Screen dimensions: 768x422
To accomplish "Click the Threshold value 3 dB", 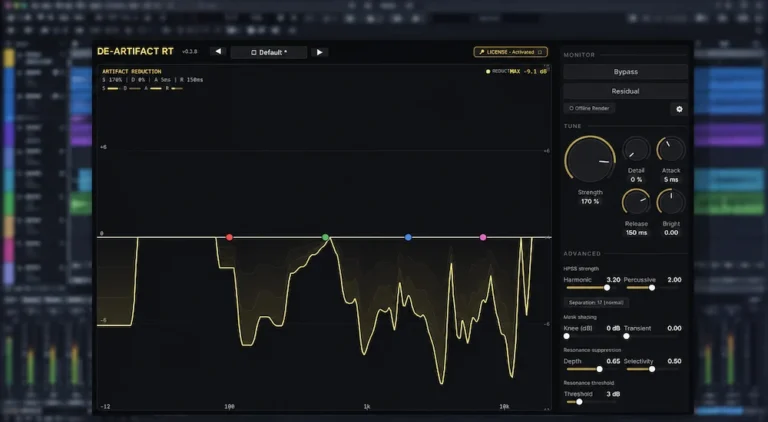I will click(x=613, y=394).
